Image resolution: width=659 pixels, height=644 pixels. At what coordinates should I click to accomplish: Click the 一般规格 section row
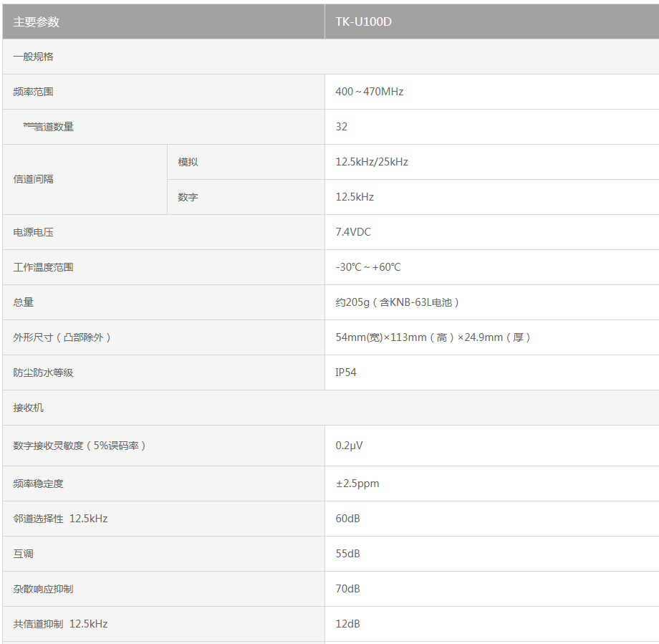coord(331,57)
